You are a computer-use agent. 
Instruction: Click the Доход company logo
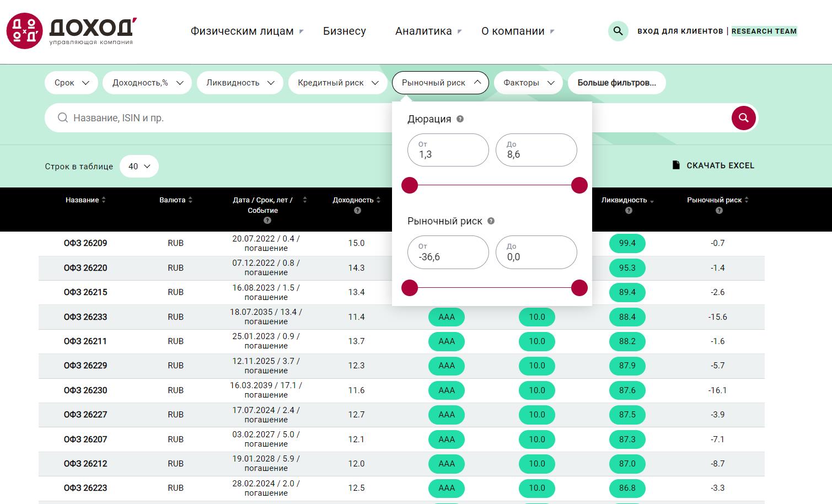pyautogui.click(x=71, y=31)
